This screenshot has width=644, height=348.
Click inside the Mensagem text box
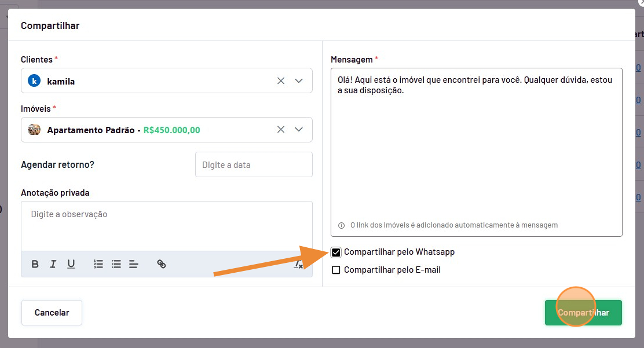[x=476, y=151]
